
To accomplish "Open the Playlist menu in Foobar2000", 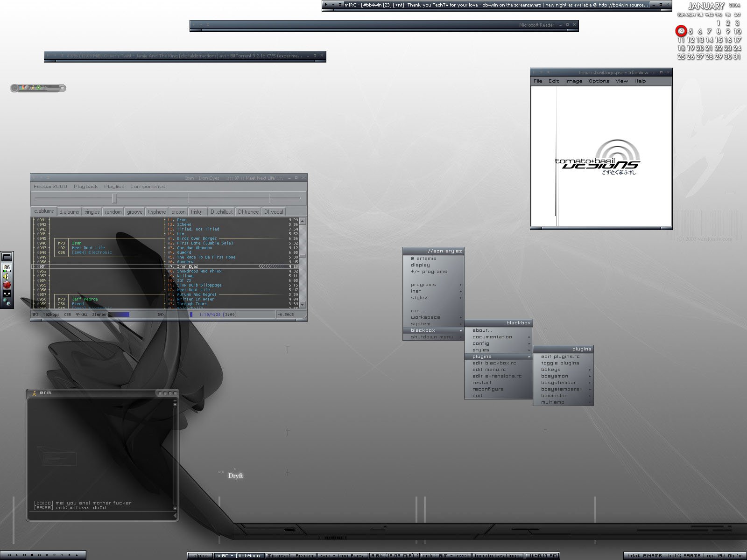I will coord(114,187).
